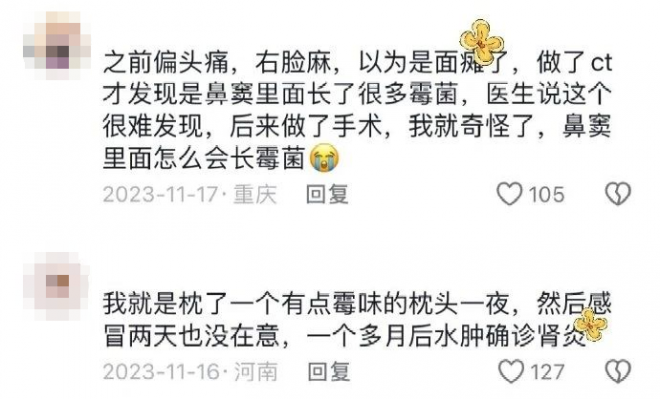Image resolution: width=660 pixels, height=399 pixels.
Task: Click the yellow flower sticker on first comment
Action: click(482, 41)
